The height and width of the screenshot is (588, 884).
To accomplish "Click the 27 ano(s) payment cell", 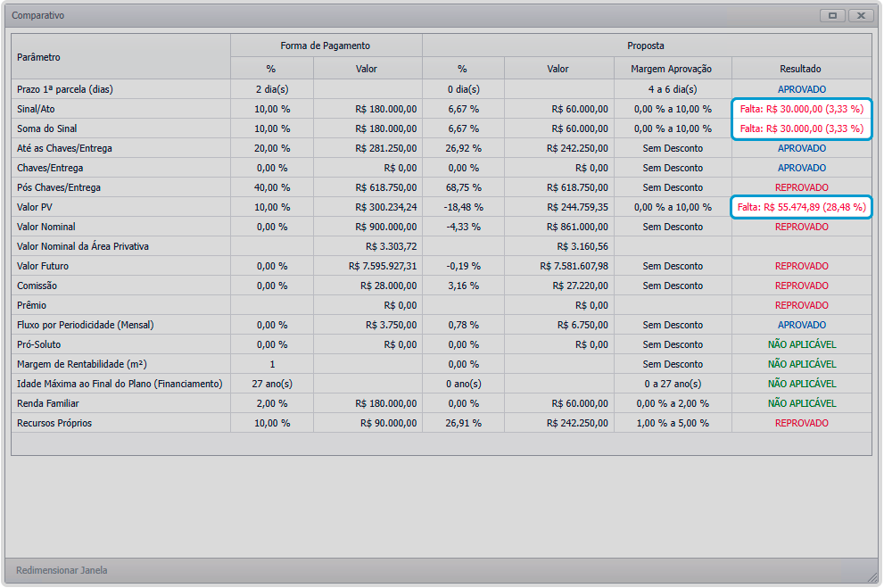I will pyautogui.click(x=272, y=384).
